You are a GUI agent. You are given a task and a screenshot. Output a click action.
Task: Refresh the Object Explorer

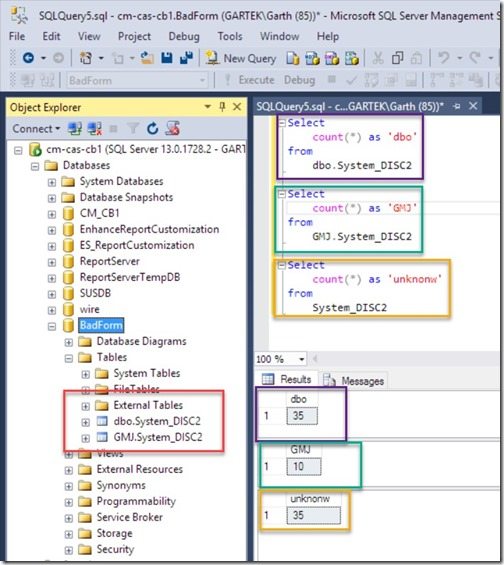click(152, 128)
